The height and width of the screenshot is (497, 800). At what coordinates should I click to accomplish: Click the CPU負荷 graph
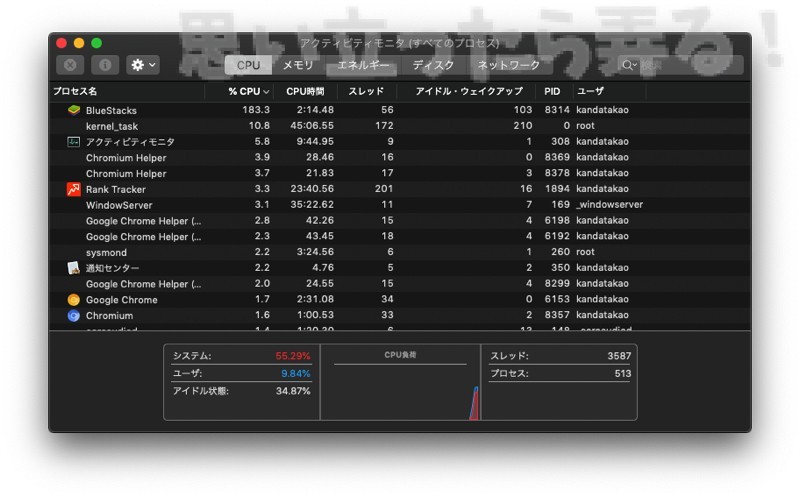pos(400,382)
